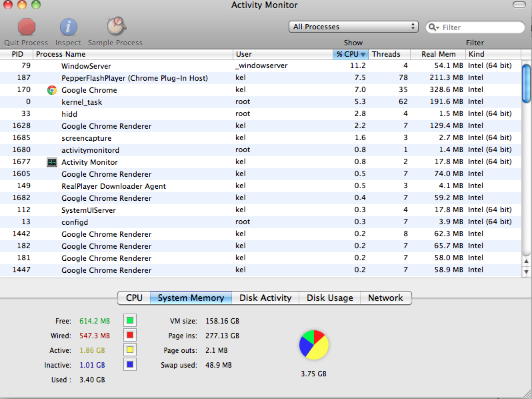Image resolution: width=532 pixels, height=399 pixels.
Task: Sort by the PID column header
Action: click(x=17, y=54)
